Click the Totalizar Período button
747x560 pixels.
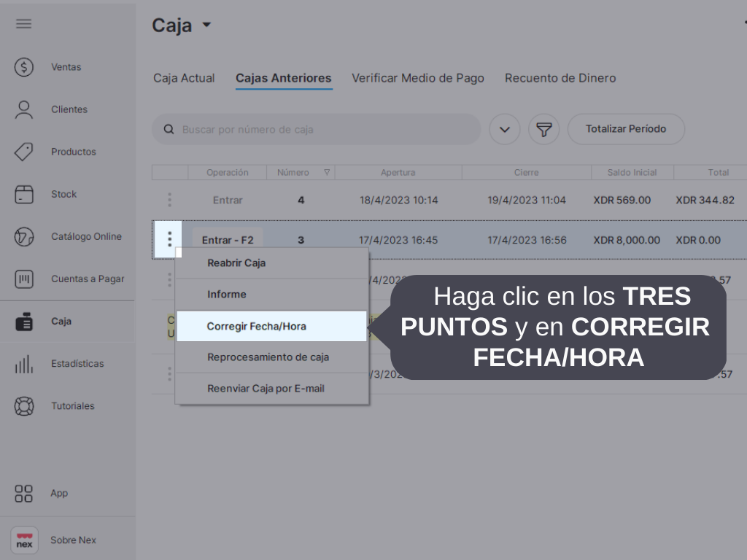click(x=626, y=129)
